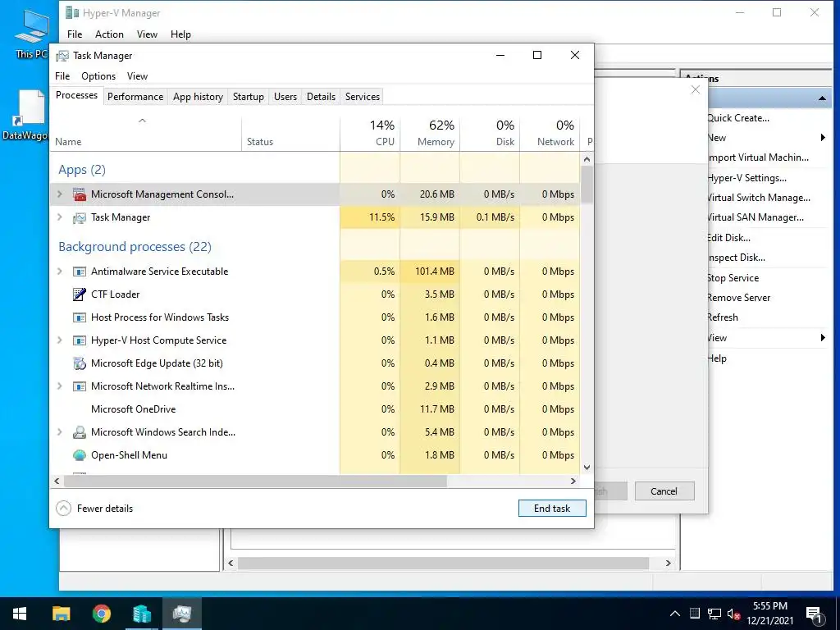Viewport: 840px width, 630px height.
Task: Select the Microsoft Management Console process icon
Action: coord(80,194)
